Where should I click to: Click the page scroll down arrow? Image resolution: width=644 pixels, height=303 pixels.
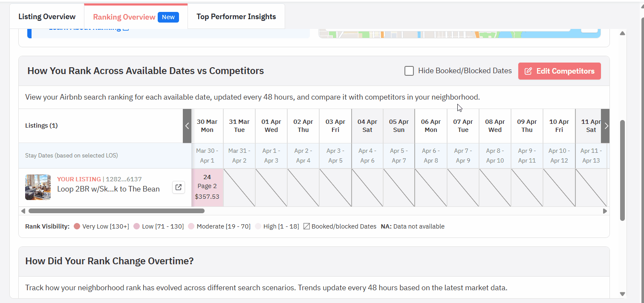[622, 294]
